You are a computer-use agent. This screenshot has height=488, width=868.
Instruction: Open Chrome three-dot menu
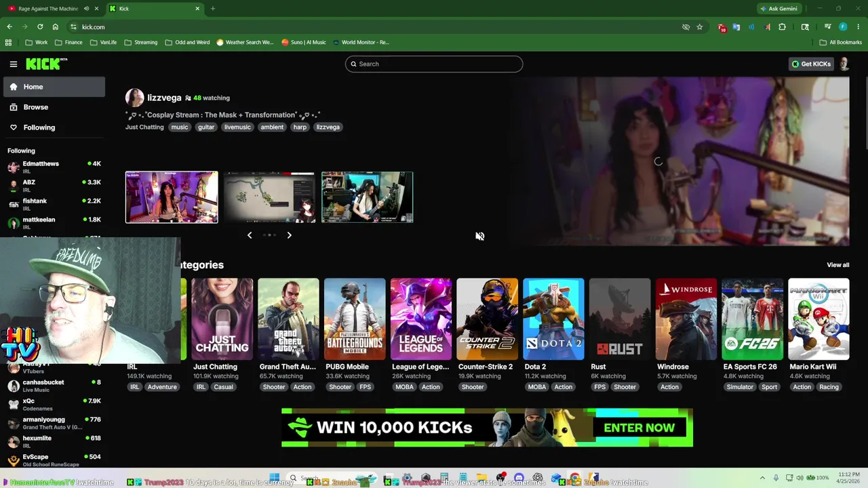(x=858, y=27)
